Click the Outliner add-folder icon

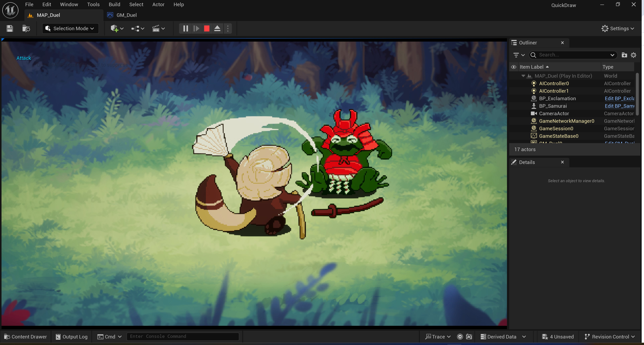coord(624,55)
